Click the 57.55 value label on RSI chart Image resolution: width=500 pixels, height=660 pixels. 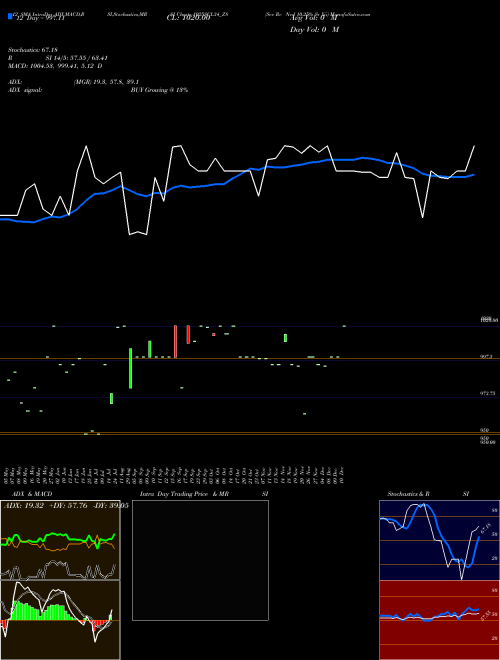pos(486,616)
